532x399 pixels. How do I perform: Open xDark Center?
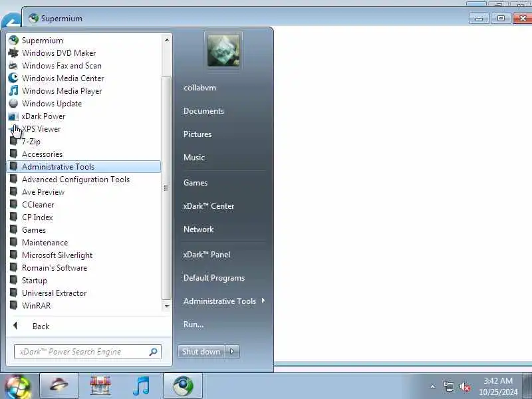[208, 206]
